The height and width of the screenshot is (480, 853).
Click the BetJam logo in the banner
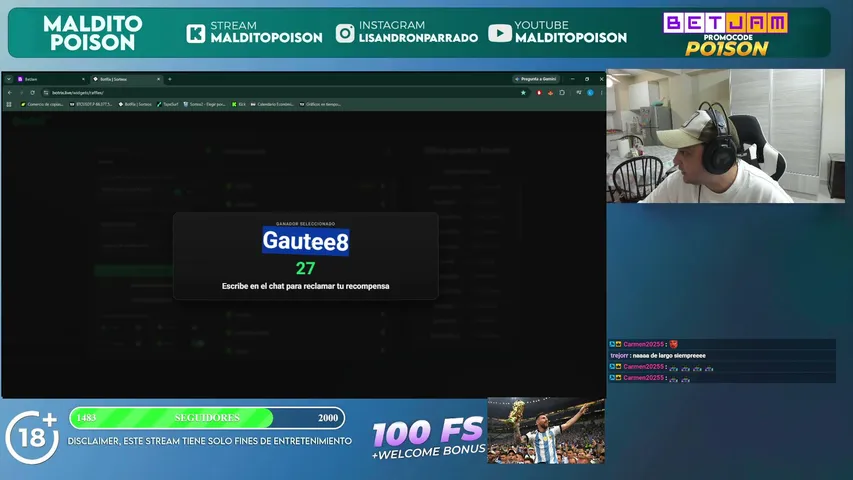click(725, 23)
